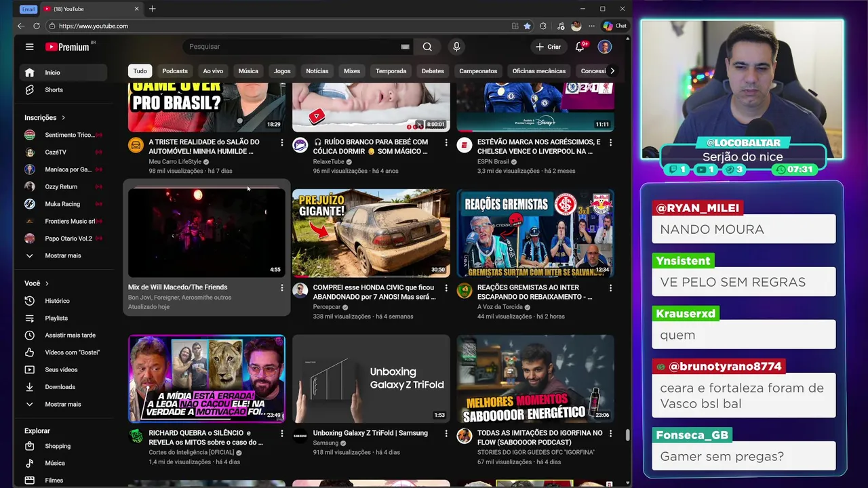Expand the Você section
The width and height of the screenshot is (868, 488).
37,283
